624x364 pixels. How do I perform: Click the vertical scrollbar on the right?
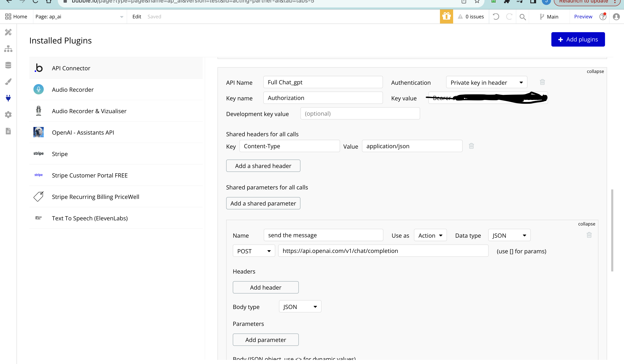[x=612, y=230]
